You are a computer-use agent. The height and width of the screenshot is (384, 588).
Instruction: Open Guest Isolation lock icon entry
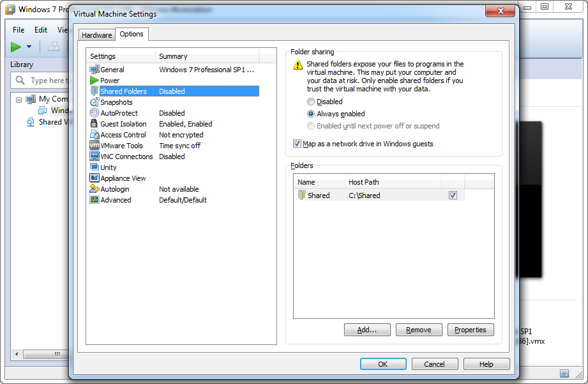tap(94, 124)
